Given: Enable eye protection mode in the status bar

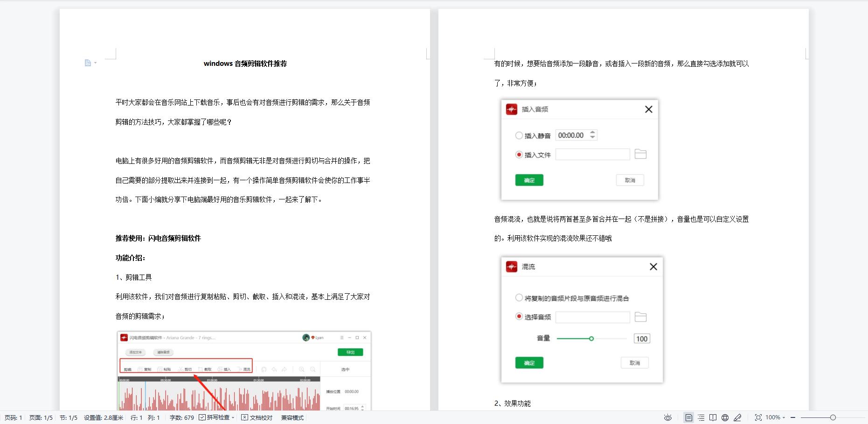Looking at the screenshot, I should point(668,417).
